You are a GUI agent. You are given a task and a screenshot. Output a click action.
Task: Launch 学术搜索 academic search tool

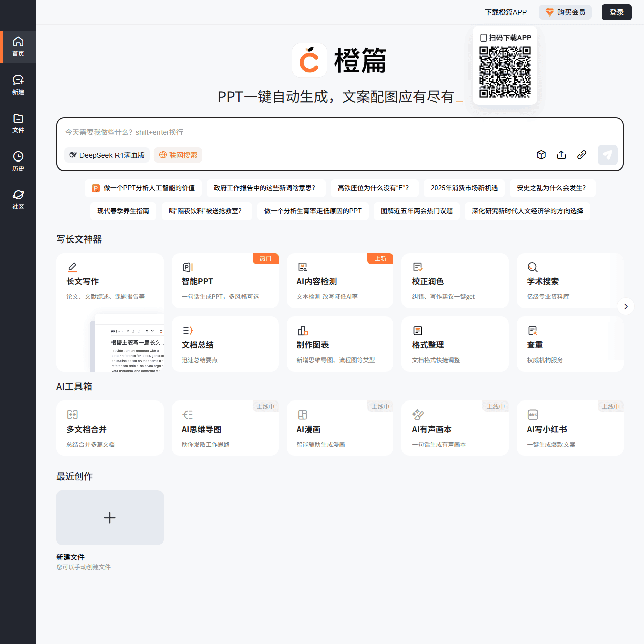click(x=532, y=267)
